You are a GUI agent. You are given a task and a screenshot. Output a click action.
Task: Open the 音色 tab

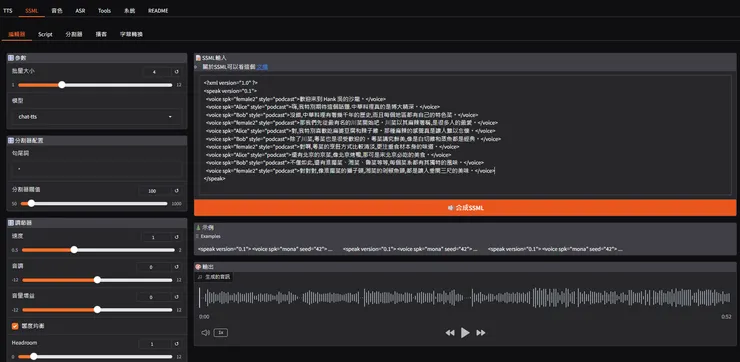pyautogui.click(x=57, y=10)
